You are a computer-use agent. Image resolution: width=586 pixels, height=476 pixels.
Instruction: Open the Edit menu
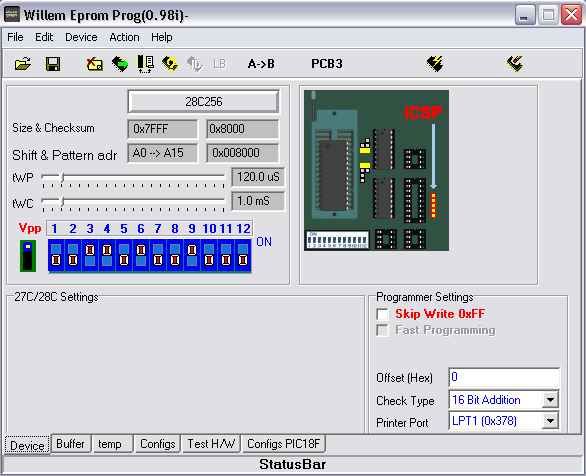44,37
